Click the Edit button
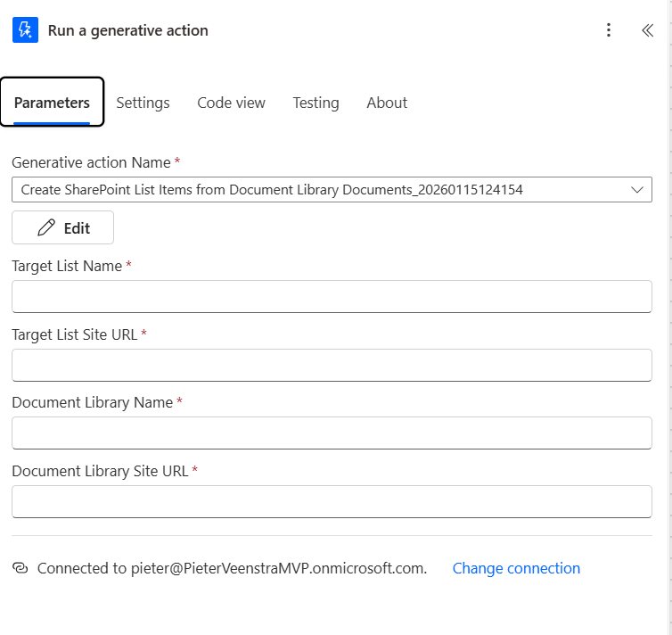672x635 pixels. click(x=63, y=227)
